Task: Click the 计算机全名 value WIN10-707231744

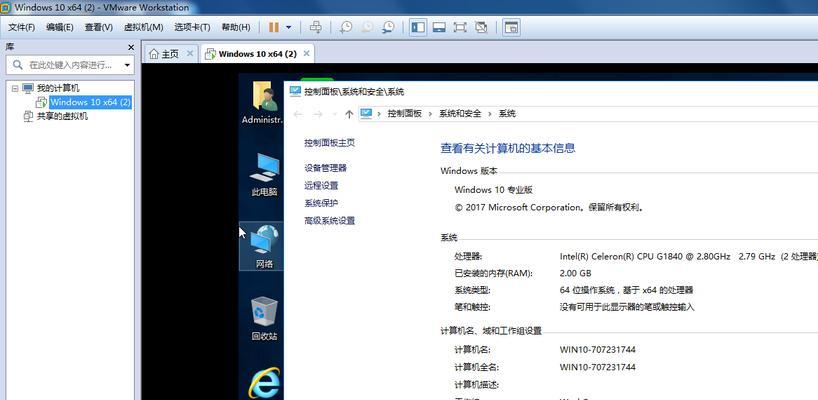Action: (x=597, y=367)
